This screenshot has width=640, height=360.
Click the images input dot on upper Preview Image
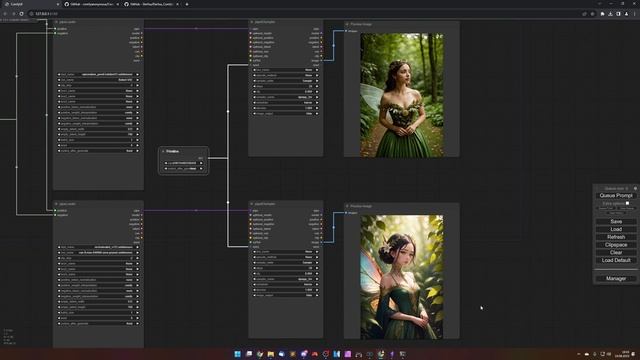(x=347, y=31)
